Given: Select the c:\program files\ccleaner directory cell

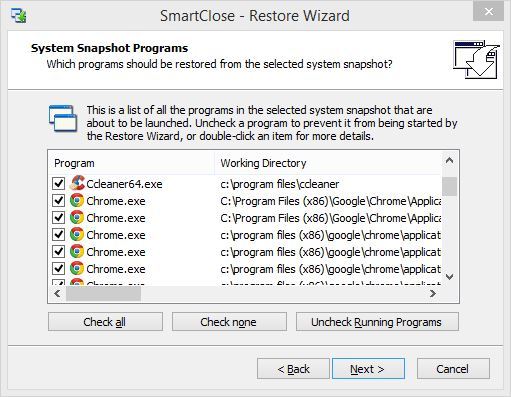Looking at the screenshot, I should [280, 184].
